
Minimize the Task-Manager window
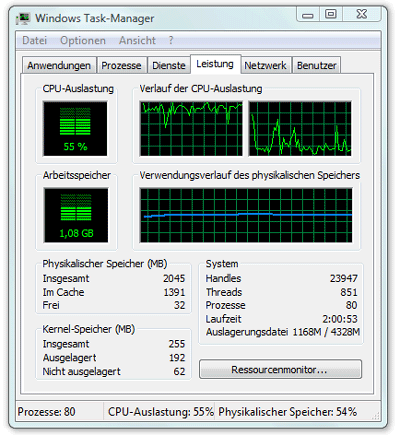point(308,15)
